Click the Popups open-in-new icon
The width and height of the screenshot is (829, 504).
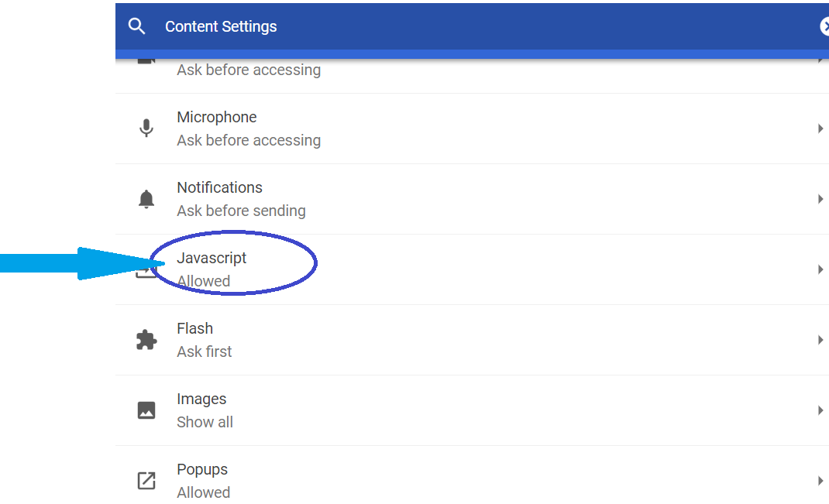click(146, 481)
